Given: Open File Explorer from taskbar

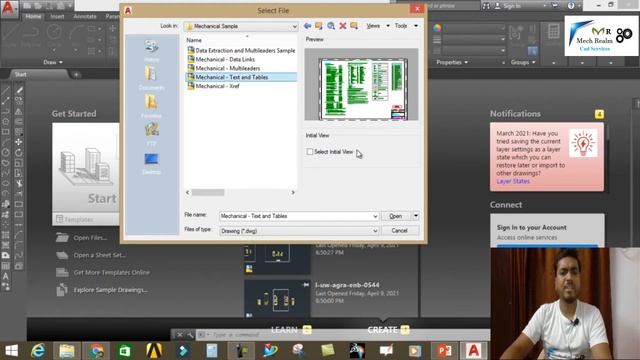Looking at the screenshot, I should tap(67, 351).
